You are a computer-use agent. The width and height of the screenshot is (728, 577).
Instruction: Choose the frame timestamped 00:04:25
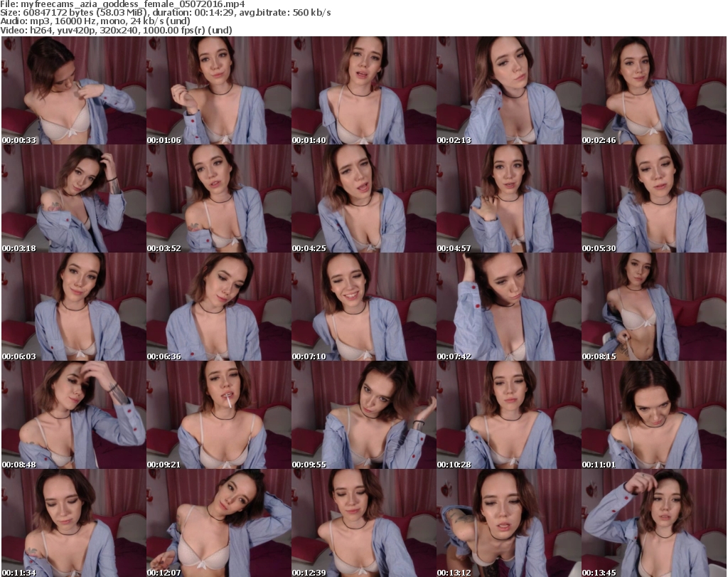pos(363,198)
